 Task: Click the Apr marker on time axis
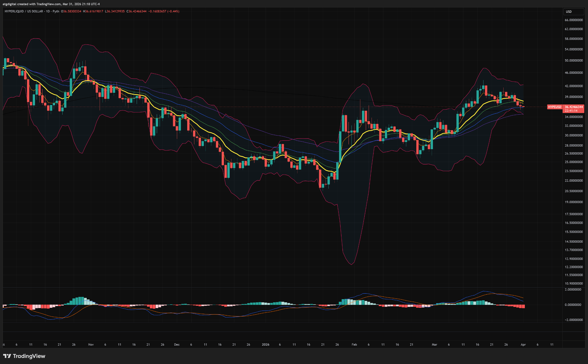click(523, 344)
